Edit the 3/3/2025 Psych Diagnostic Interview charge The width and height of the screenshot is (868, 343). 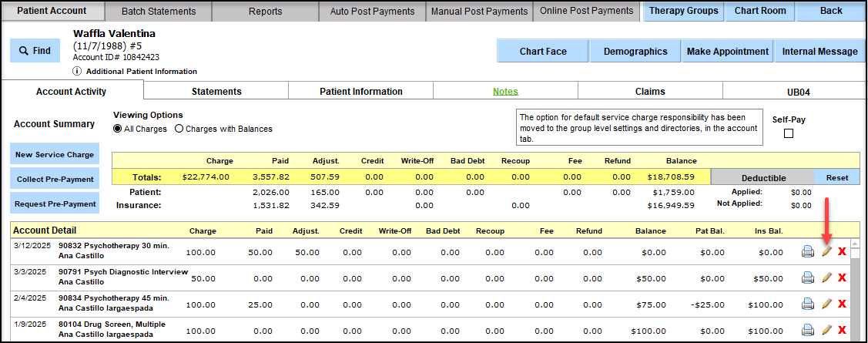point(826,277)
